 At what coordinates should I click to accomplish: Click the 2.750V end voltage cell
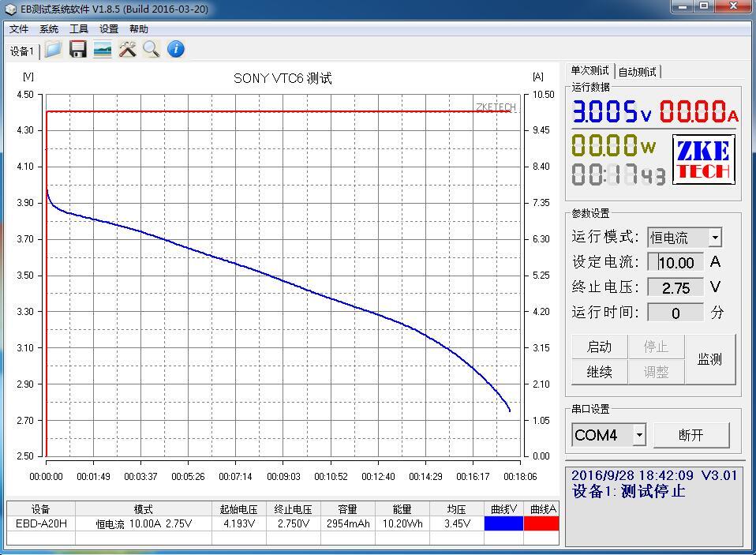[x=293, y=523]
